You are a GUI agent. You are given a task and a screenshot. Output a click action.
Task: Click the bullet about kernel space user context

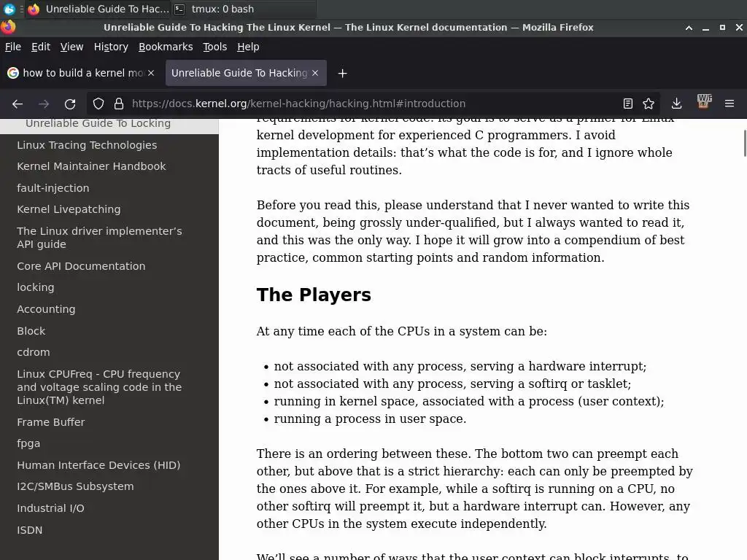pyautogui.click(x=469, y=402)
